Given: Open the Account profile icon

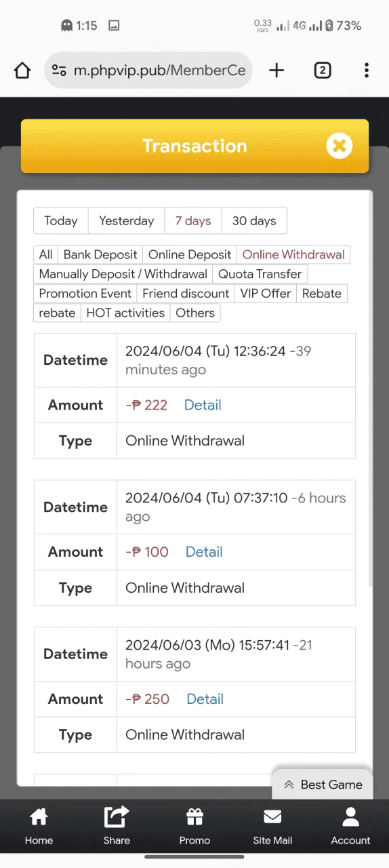Looking at the screenshot, I should (x=350, y=827).
